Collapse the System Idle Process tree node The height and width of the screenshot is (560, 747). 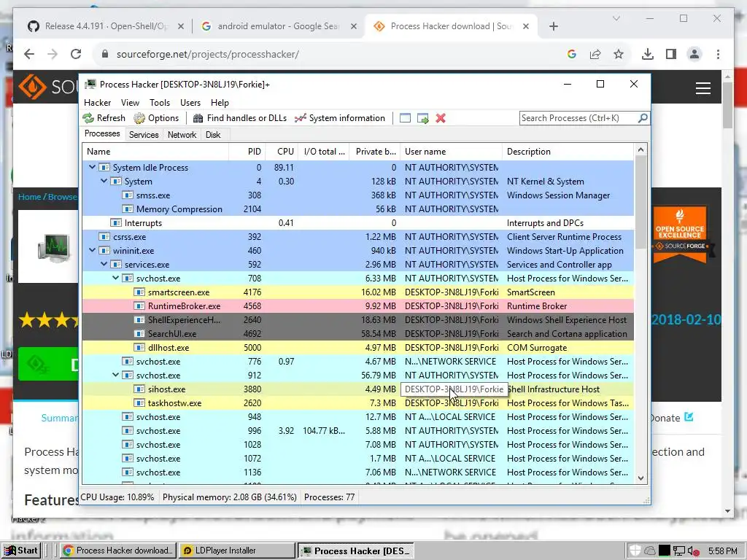click(x=92, y=167)
